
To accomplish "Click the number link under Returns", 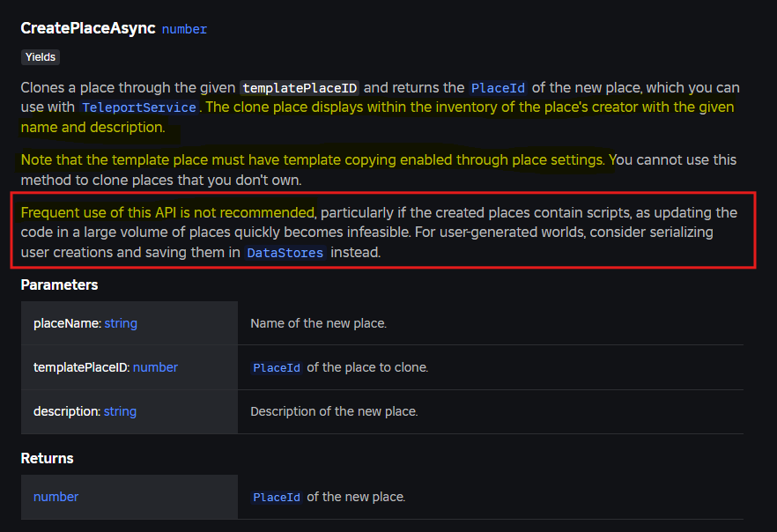I will (x=55, y=497).
